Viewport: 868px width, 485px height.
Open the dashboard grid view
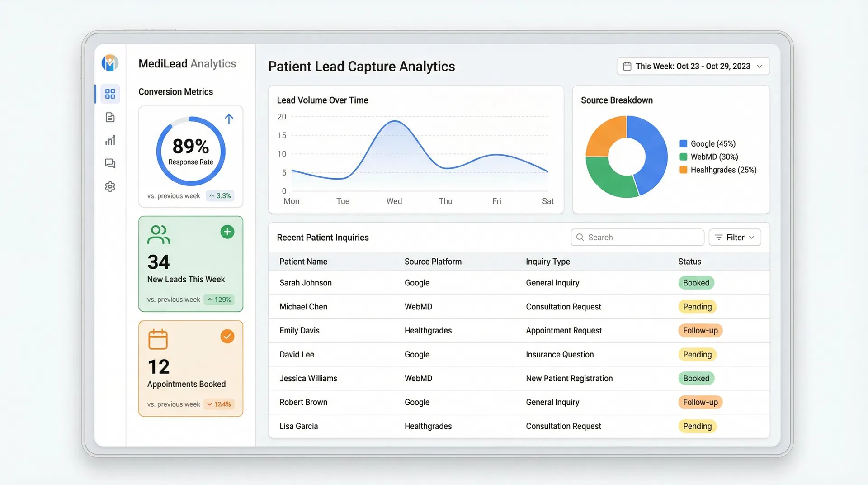click(x=110, y=94)
